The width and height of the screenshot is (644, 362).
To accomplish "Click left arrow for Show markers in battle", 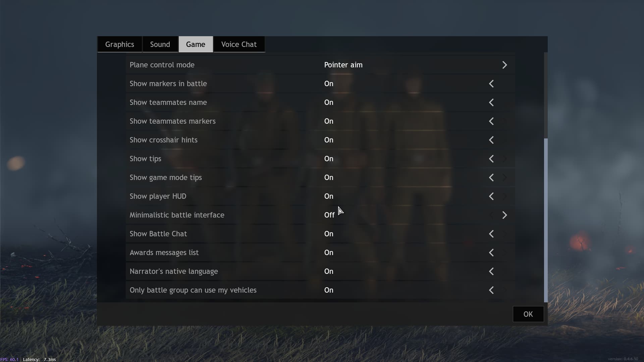I will (x=491, y=84).
